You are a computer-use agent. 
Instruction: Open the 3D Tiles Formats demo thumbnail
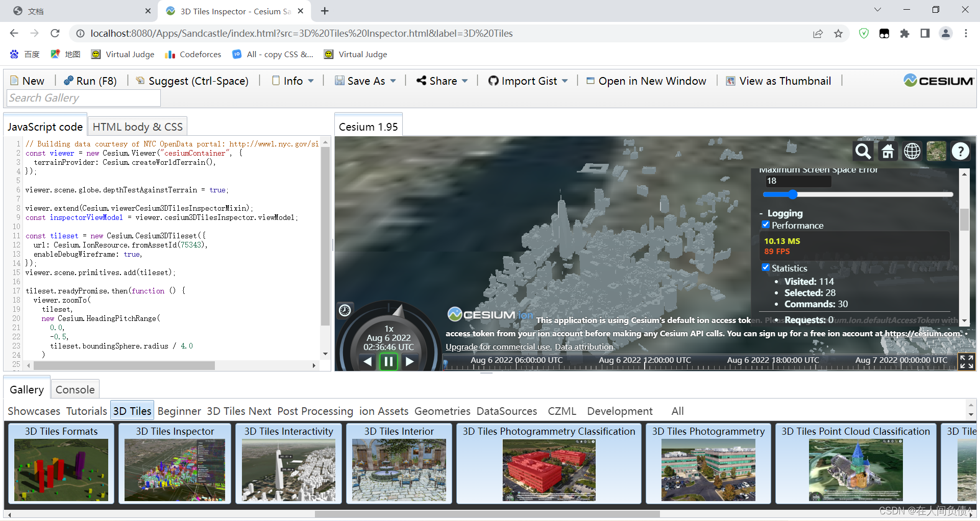click(61, 463)
